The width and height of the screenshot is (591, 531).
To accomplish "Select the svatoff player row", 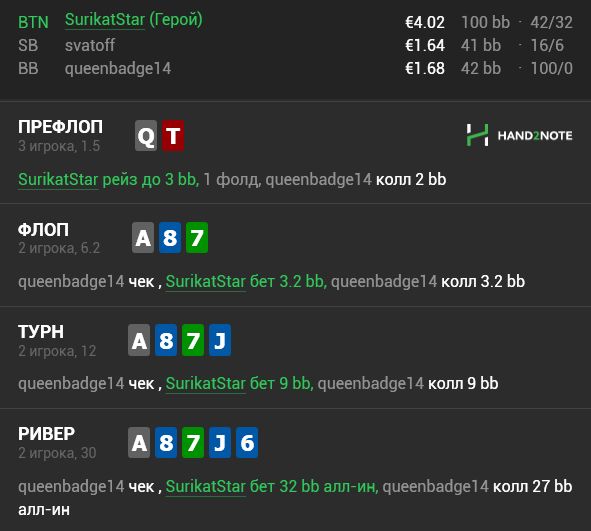I will click(296, 45).
